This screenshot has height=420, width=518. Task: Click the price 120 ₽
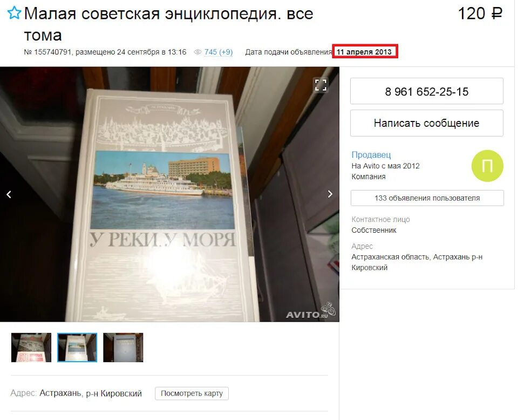[x=480, y=13]
